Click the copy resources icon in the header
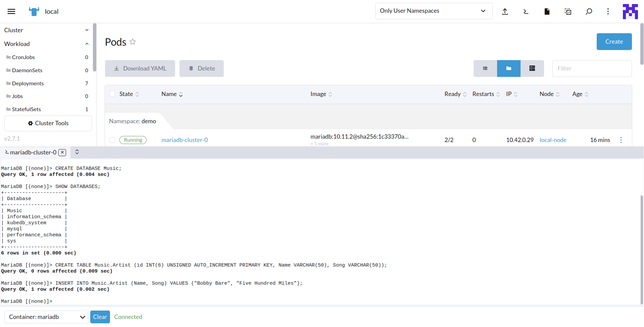This screenshot has width=644, height=327. coord(568,11)
